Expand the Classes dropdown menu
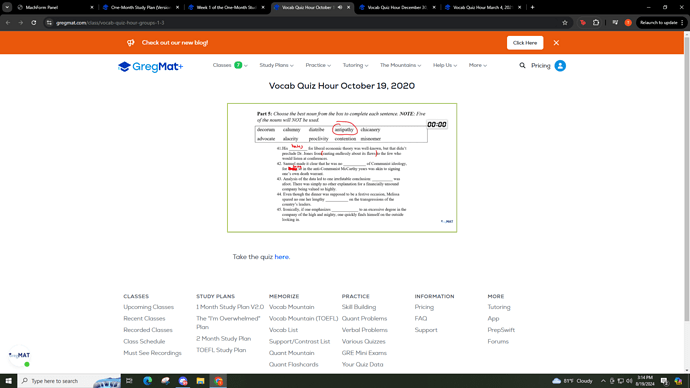 [x=230, y=65]
